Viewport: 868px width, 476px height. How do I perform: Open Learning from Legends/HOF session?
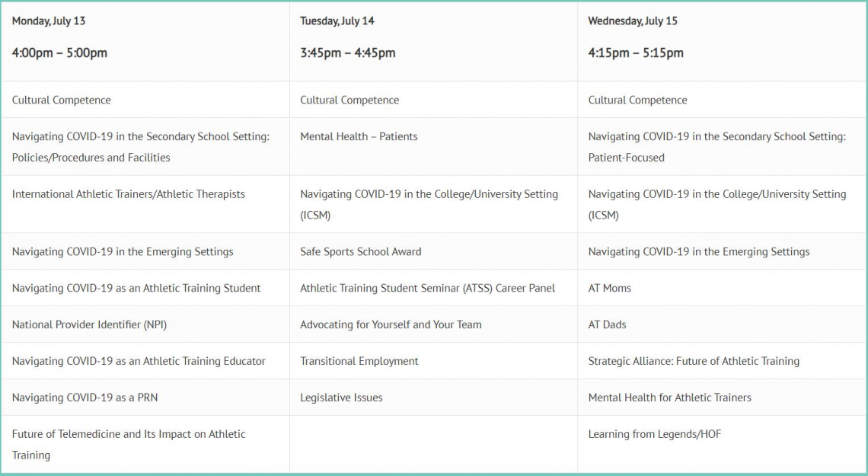click(655, 434)
